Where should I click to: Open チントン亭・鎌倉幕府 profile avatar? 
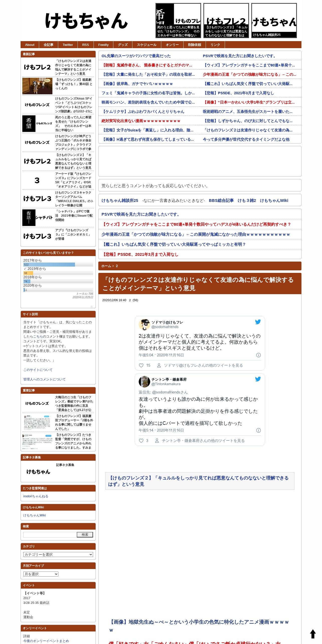click(144, 382)
